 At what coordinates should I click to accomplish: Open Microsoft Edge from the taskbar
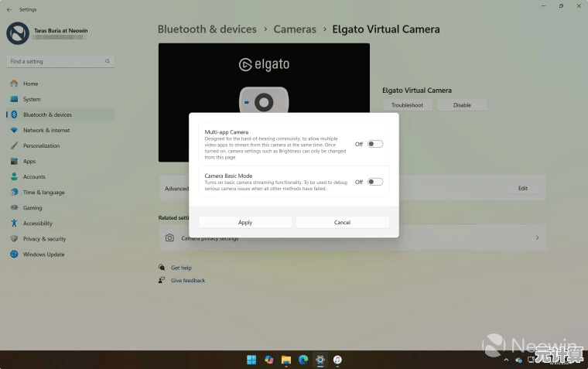point(303,360)
